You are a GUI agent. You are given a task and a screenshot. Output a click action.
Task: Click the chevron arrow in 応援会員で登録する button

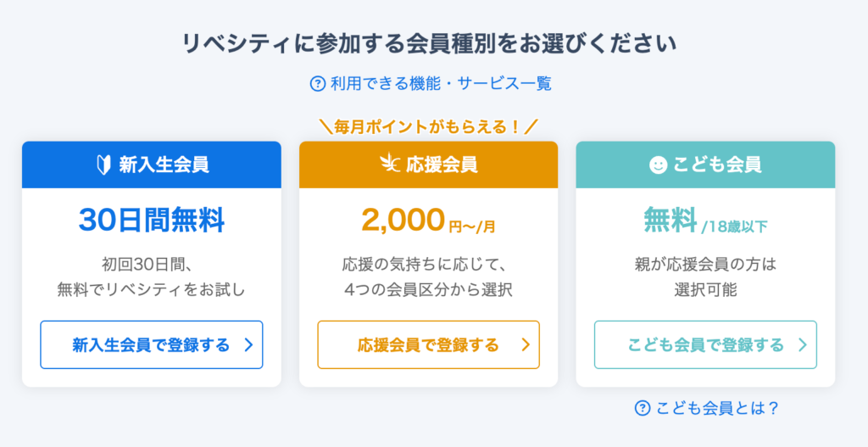[x=526, y=345]
